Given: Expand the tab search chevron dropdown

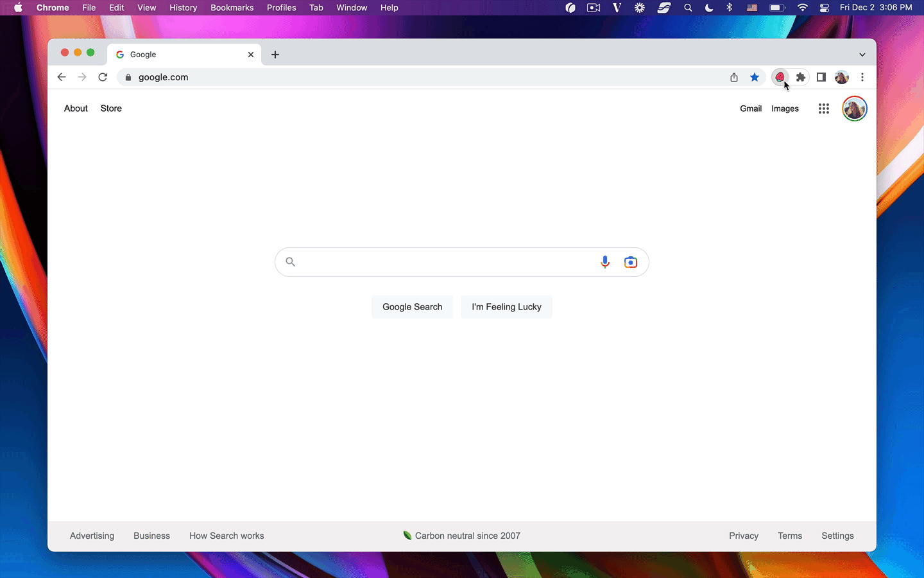Looking at the screenshot, I should (x=862, y=55).
